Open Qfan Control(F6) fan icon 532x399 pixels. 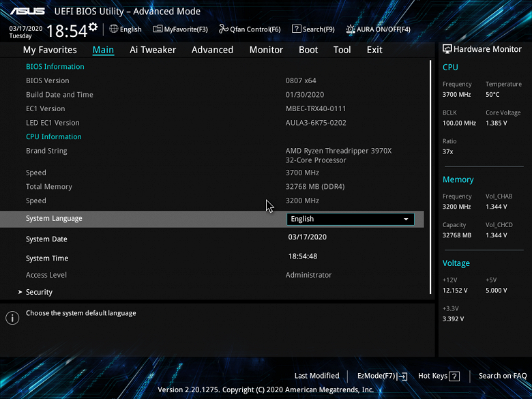224,29
